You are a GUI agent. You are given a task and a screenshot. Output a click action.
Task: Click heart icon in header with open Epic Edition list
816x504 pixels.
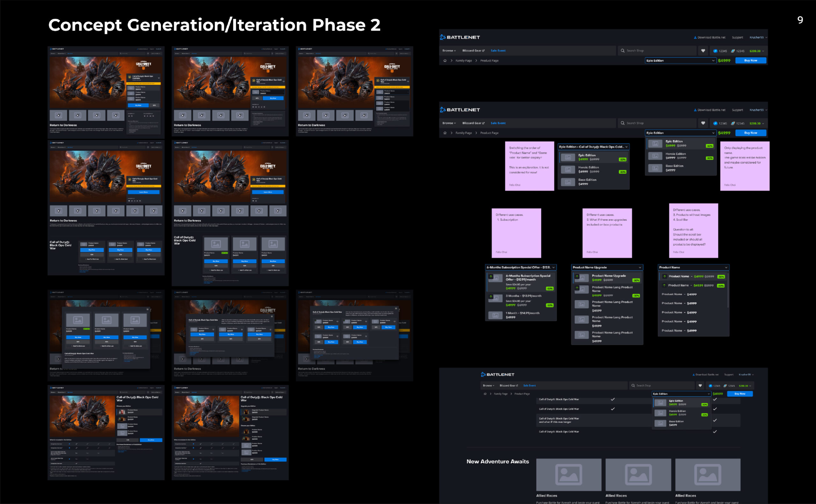tap(703, 123)
